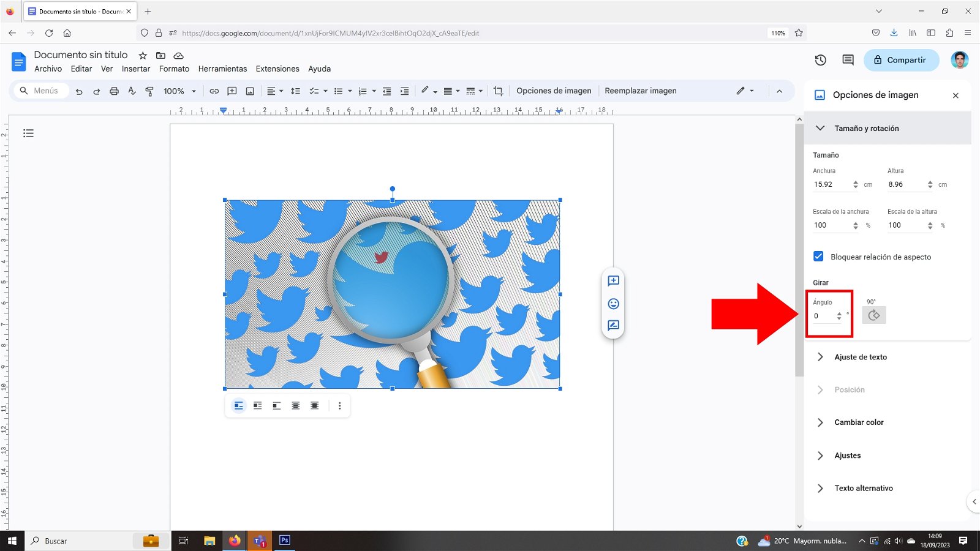This screenshot has height=551, width=980.
Task: Decrease indent
Action: pos(387,91)
